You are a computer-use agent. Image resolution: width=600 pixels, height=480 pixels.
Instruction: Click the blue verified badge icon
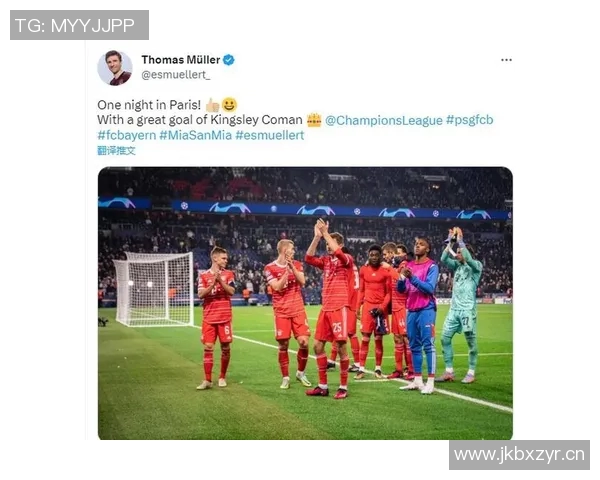[x=229, y=60]
